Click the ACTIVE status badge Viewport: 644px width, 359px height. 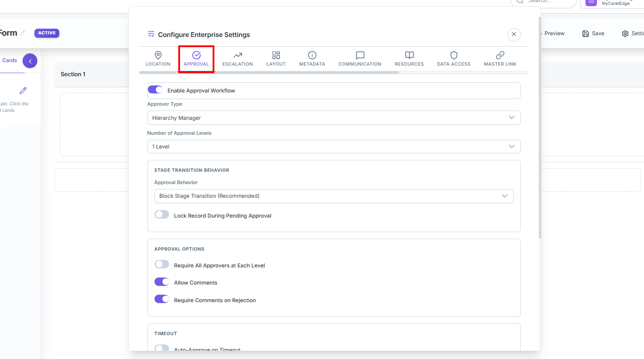pyautogui.click(x=47, y=33)
